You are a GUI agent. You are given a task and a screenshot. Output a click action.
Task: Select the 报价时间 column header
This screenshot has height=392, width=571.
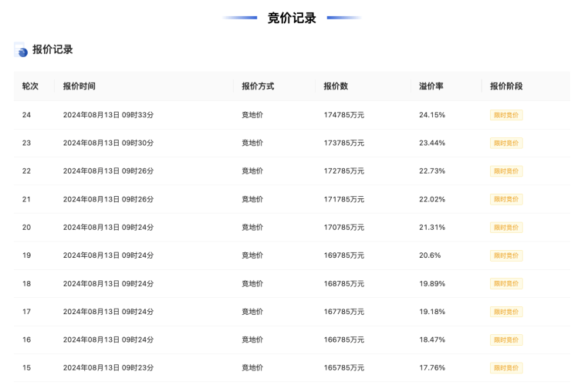pos(79,86)
